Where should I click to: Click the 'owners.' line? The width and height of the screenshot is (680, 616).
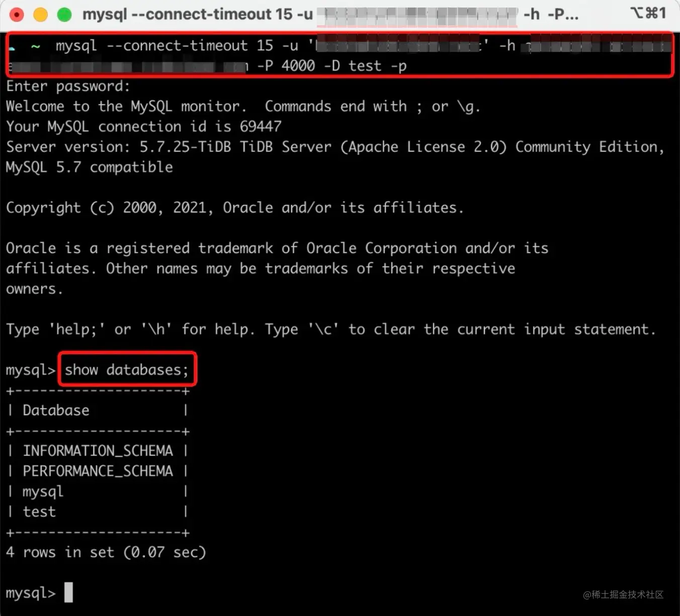tap(34, 289)
